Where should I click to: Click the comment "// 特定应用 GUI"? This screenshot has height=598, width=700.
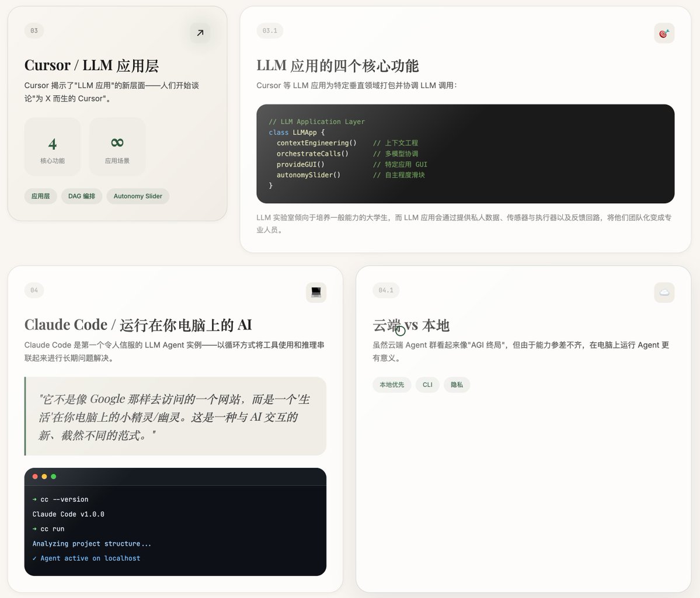400,164
